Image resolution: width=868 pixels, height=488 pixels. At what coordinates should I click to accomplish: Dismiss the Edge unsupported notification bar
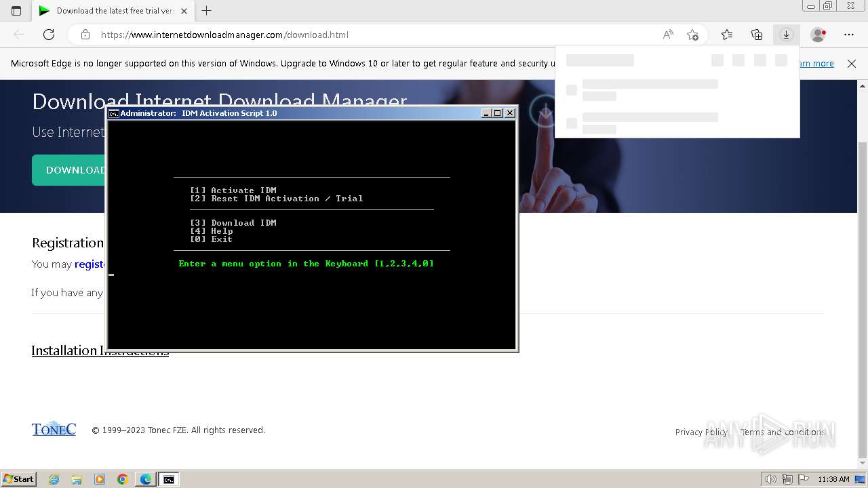(852, 63)
